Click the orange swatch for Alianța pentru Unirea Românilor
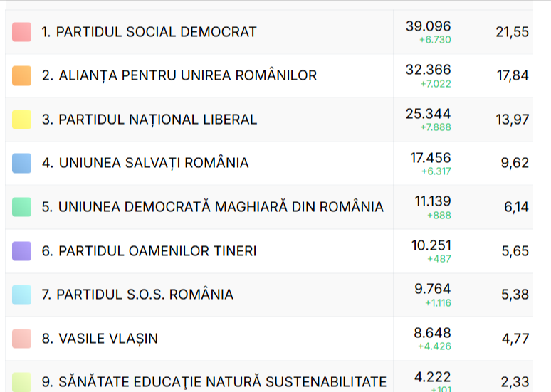551x392 pixels. coord(21,75)
